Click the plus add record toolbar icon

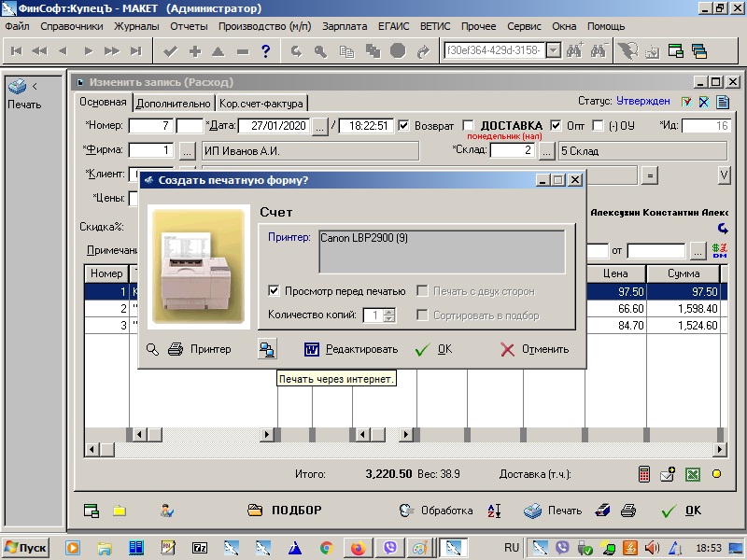pyautogui.click(x=195, y=50)
